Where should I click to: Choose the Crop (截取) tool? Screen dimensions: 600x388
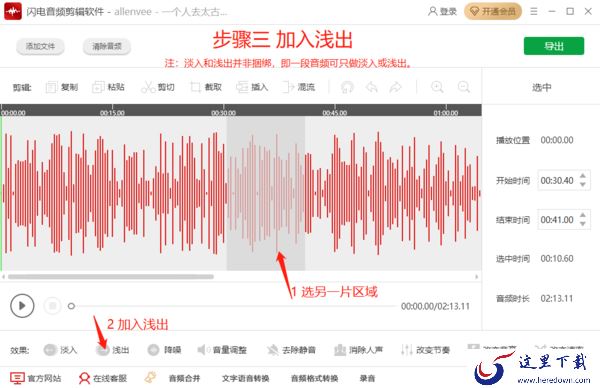click(206, 87)
